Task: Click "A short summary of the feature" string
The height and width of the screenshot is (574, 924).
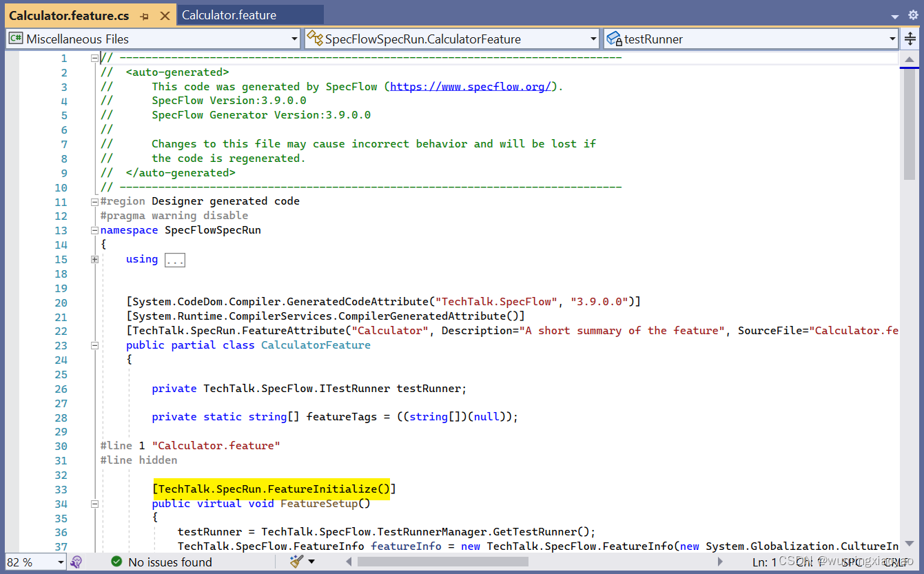Action: 622,331
